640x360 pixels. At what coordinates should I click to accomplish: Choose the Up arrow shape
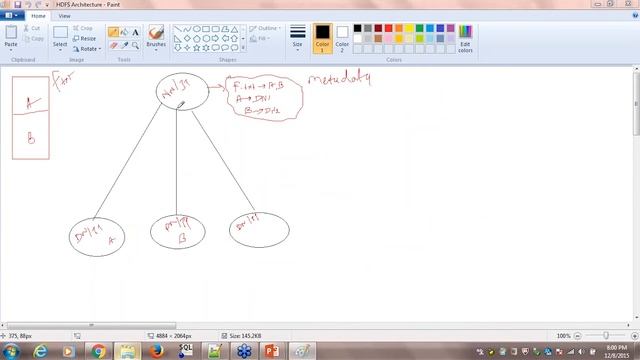coord(234,39)
